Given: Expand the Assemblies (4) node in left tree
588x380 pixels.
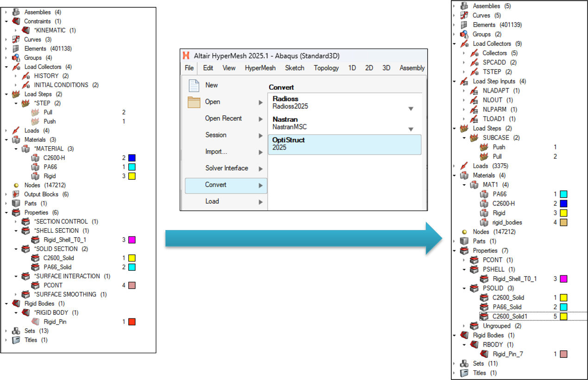Looking at the screenshot, I should tap(6, 12).
